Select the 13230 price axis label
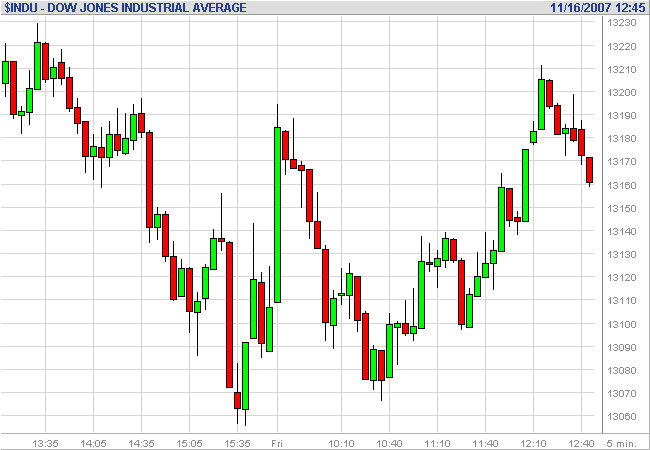The image size is (650, 450). (x=621, y=23)
